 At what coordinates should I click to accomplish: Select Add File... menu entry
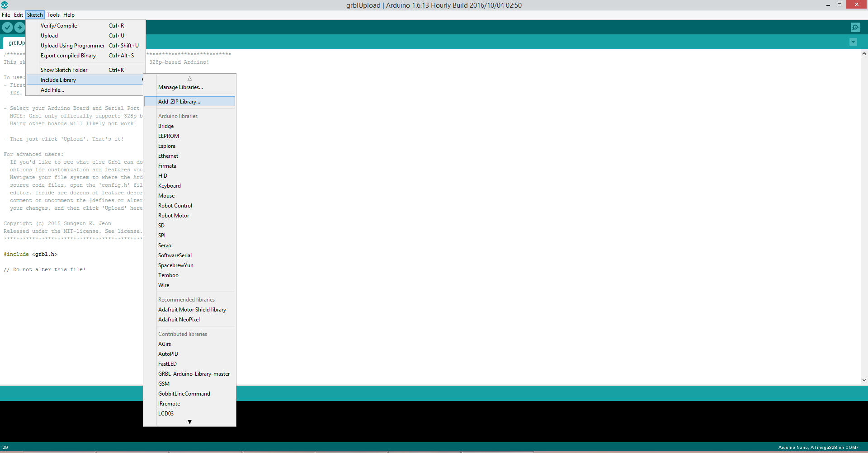86,90
